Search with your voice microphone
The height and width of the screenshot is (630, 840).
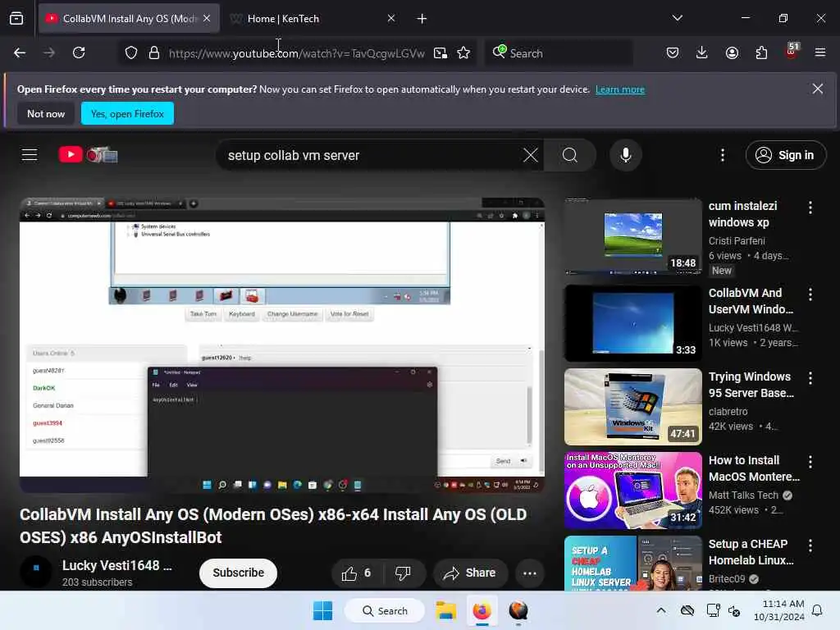click(625, 155)
